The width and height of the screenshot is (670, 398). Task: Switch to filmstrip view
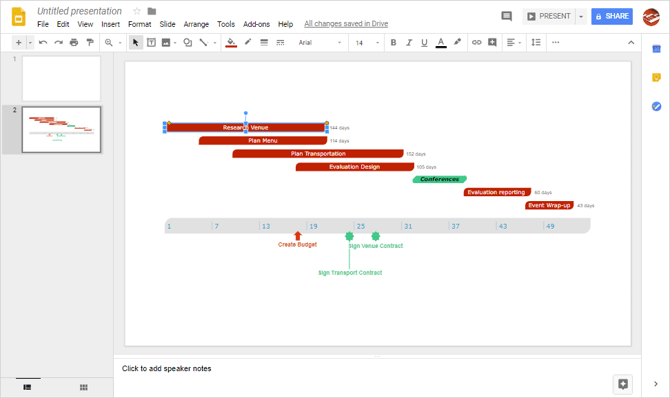click(27, 387)
